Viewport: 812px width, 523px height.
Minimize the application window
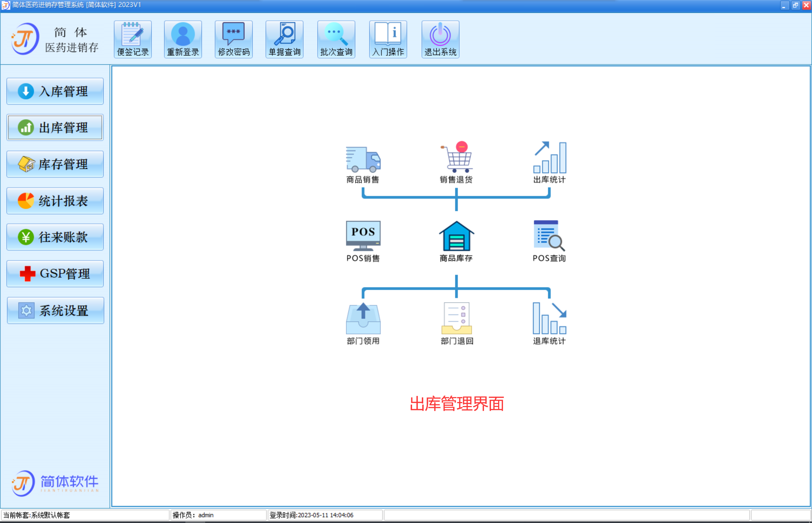click(785, 5)
